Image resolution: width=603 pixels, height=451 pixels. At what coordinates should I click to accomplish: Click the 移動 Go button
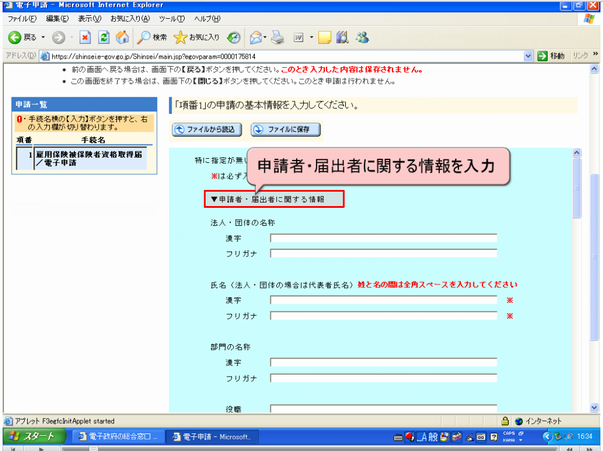click(551, 56)
